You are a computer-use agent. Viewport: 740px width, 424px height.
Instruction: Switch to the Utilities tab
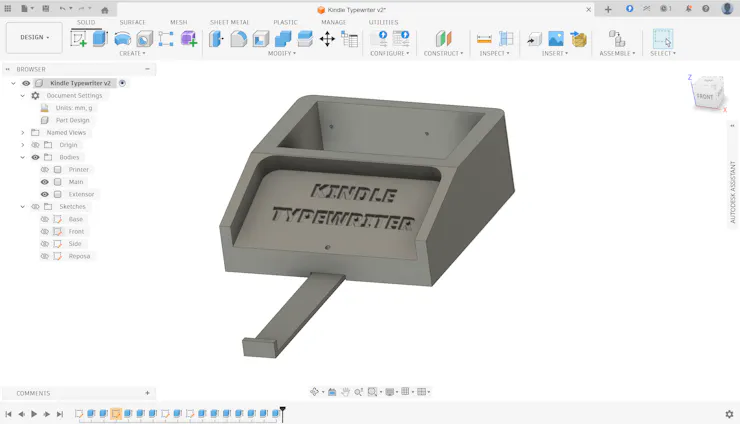(x=383, y=22)
